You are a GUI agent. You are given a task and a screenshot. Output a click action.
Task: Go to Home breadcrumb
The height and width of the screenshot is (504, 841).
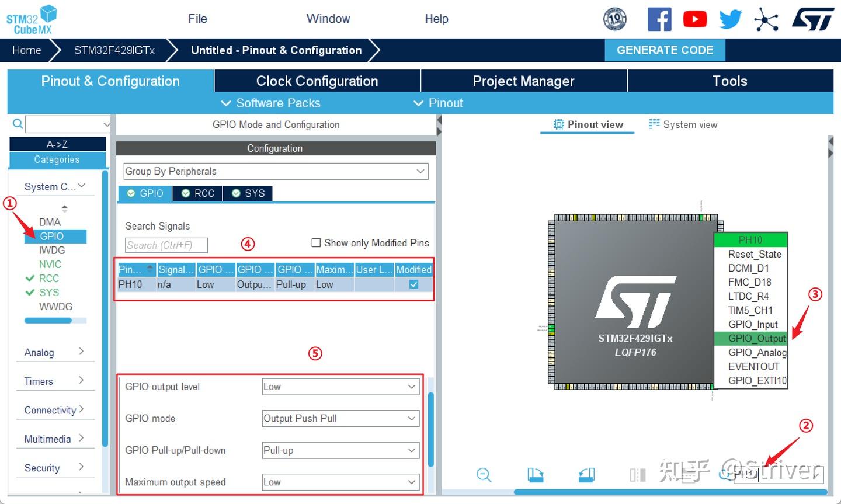[x=27, y=50]
